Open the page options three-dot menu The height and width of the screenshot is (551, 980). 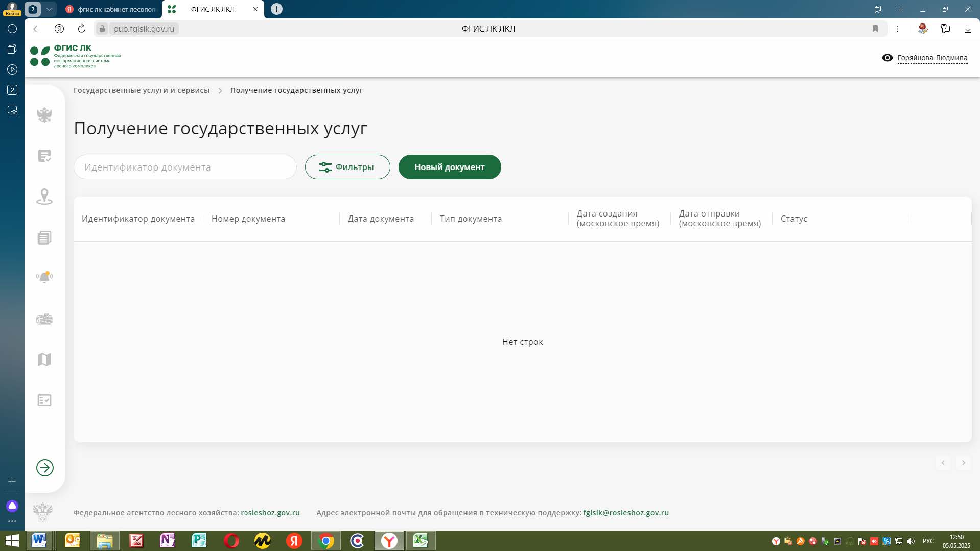[898, 29]
